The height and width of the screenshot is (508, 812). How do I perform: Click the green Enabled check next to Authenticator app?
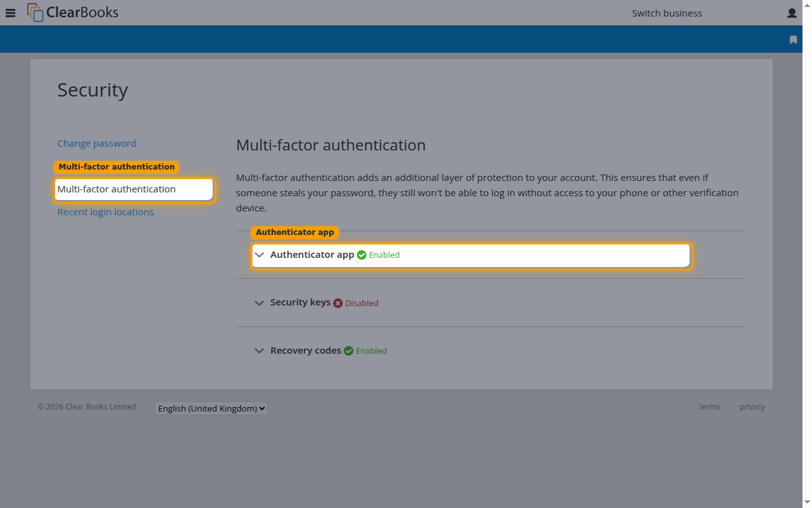click(362, 255)
